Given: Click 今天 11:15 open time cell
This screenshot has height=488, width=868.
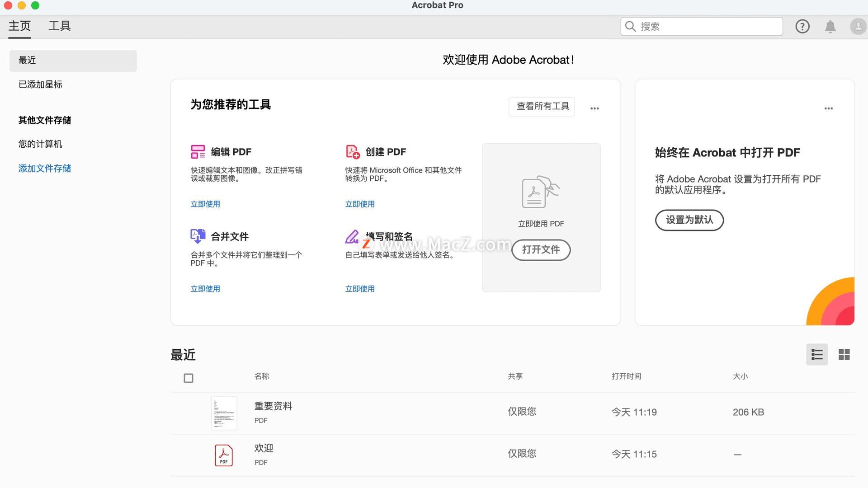Looking at the screenshot, I should [x=634, y=454].
